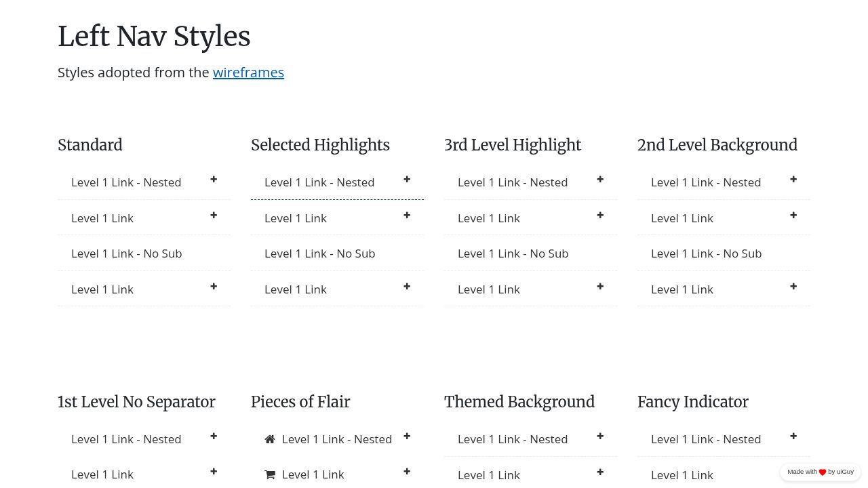Image resolution: width=868 pixels, height=488 pixels.
Task: Expand the nested link under Standard
Action: (x=214, y=179)
